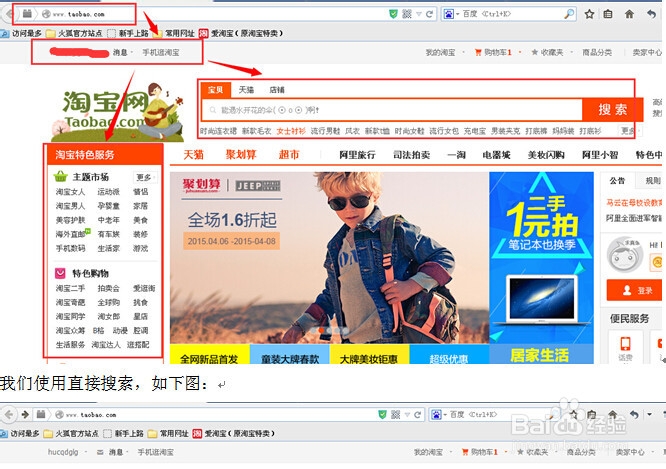
Task: Click the pink bag icon beside 特色购物
Action: pos(60,273)
